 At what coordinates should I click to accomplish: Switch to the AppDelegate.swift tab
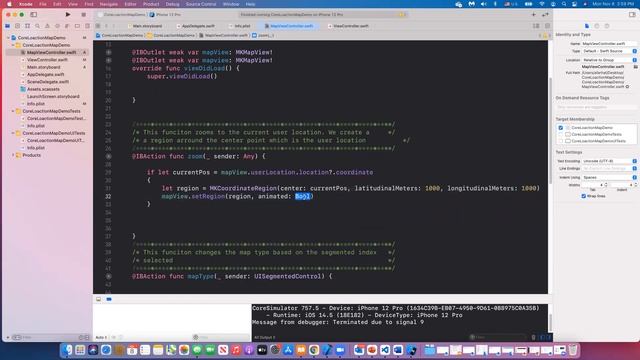coord(196,26)
